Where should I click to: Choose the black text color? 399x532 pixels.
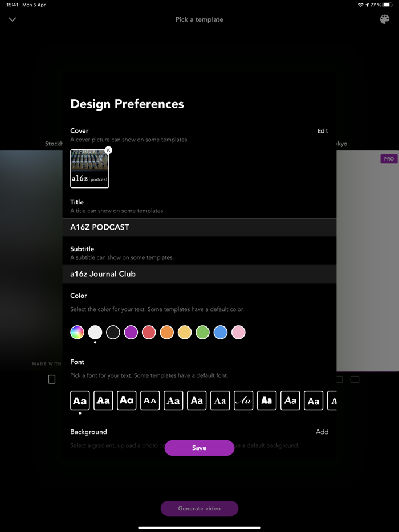coord(113,332)
